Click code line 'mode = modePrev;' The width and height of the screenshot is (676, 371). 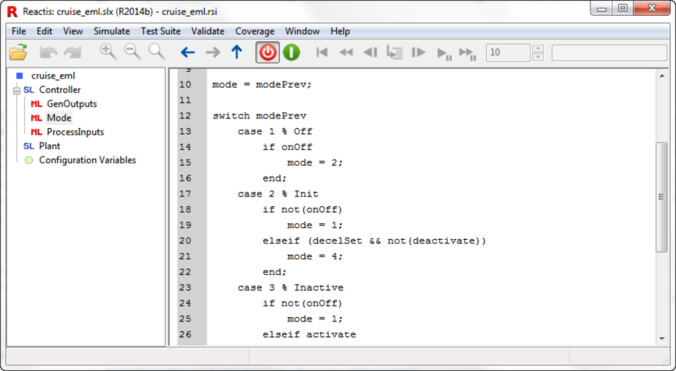(262, 84)
